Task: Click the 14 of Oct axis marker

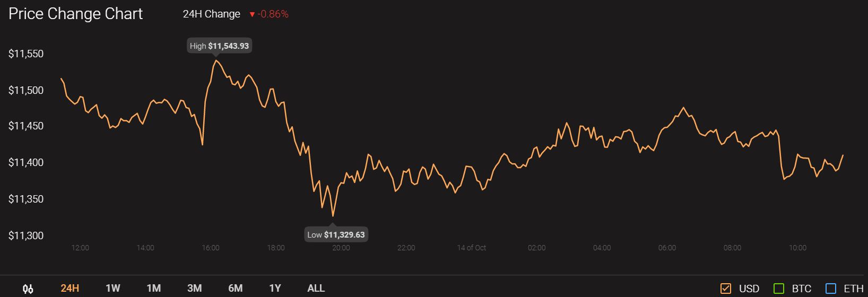Action: pyautogui.click(x=471, y=248)
